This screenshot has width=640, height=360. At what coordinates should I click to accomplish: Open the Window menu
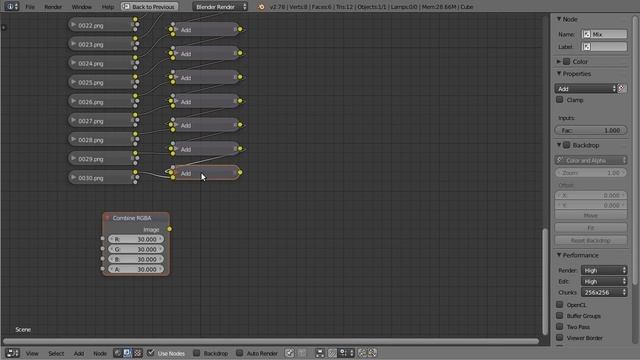pyautogui.click(x=82, y=7)
